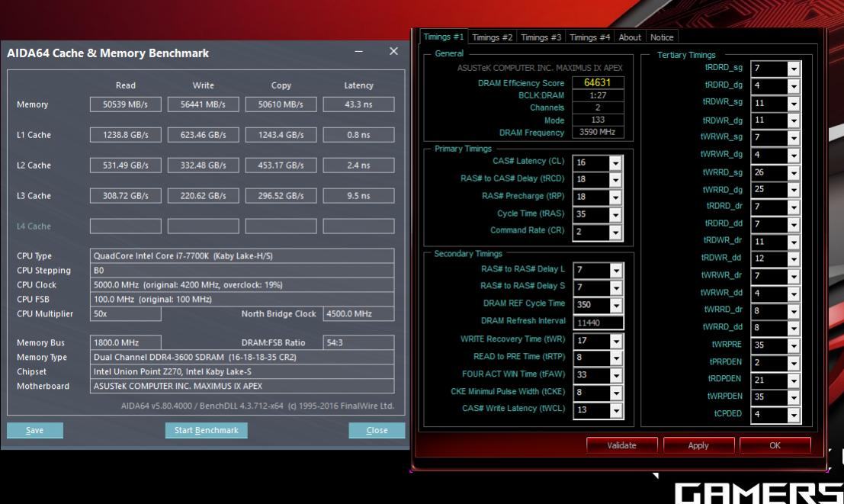Viewport: 844px width, 504px height.
Task: Open WRITE Recovery Time (tWR) dropdown
Action: tap(616, 341)
